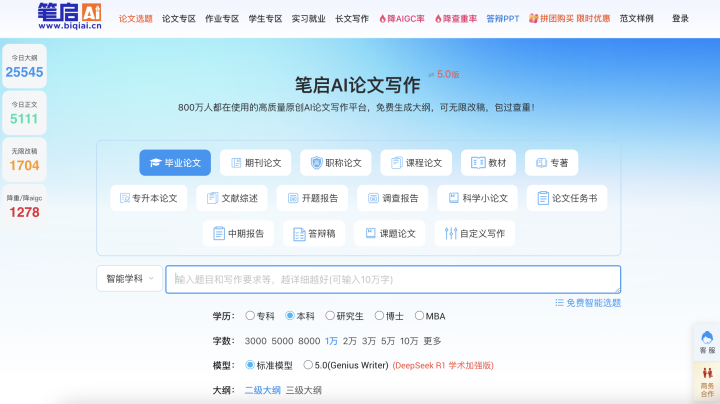Viewport: 720px width, 404px height.
Task: Open 范文样例 sample papers
Action: 636,19
